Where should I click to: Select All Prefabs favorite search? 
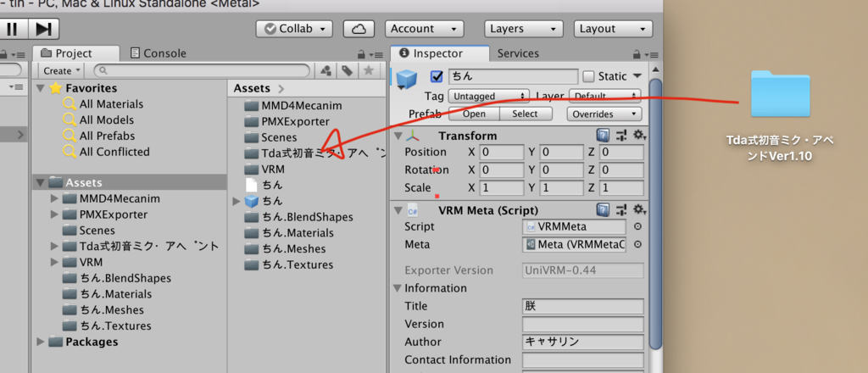point(107,136)
